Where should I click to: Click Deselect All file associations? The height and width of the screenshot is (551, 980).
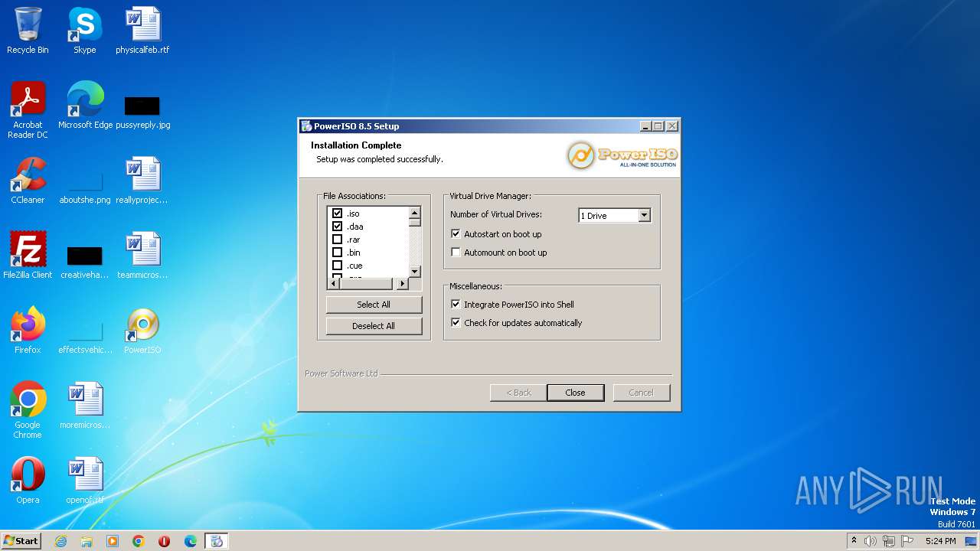pyautogui.click(x=374, y=326)
